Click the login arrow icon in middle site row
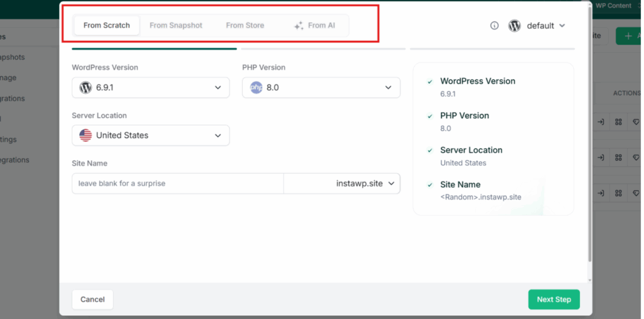 (x=601, y=157)
